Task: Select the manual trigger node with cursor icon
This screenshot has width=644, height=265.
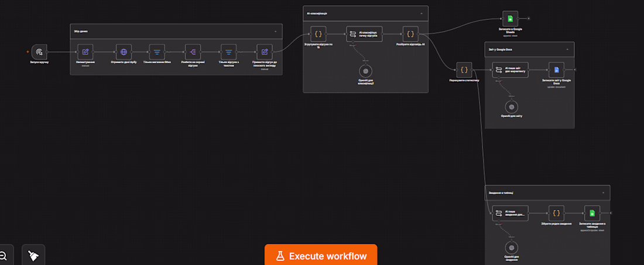Action: 39,52
